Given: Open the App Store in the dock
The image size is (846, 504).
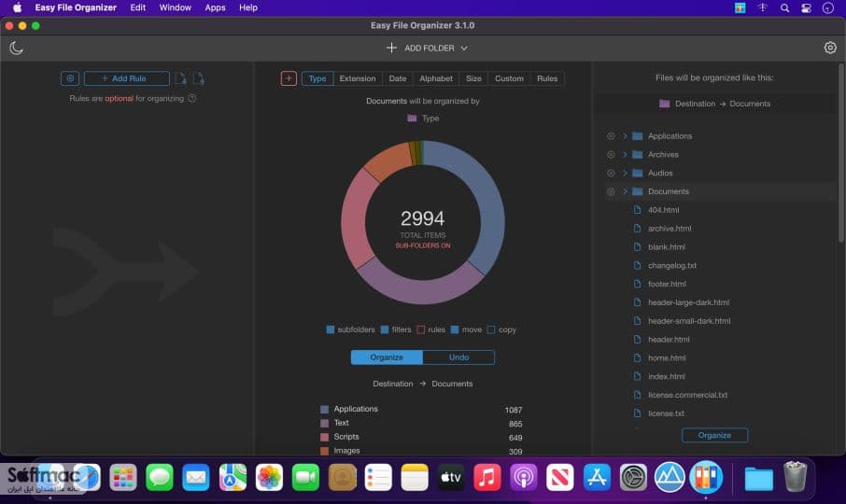Looking at the screenshot, I should tap(596, 477).
